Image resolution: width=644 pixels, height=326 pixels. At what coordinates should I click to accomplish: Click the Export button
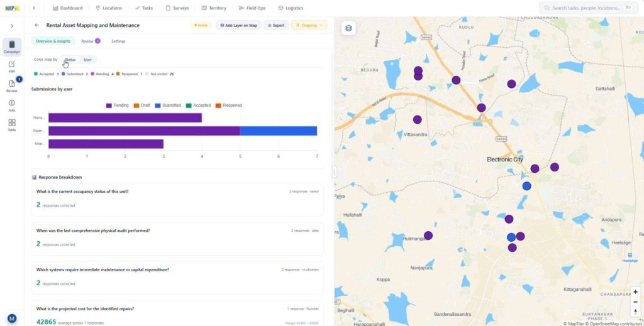(276, 25)
